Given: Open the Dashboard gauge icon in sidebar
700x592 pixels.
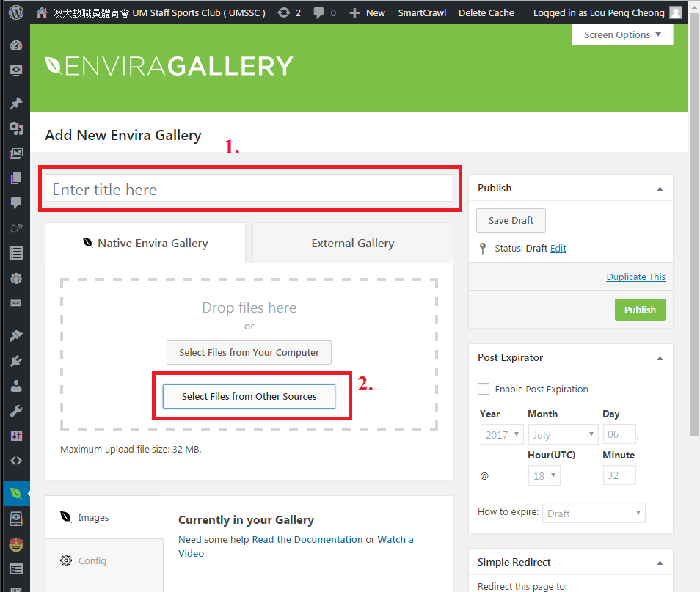Looking at the screenshot, I should click(x=16, y=45).
